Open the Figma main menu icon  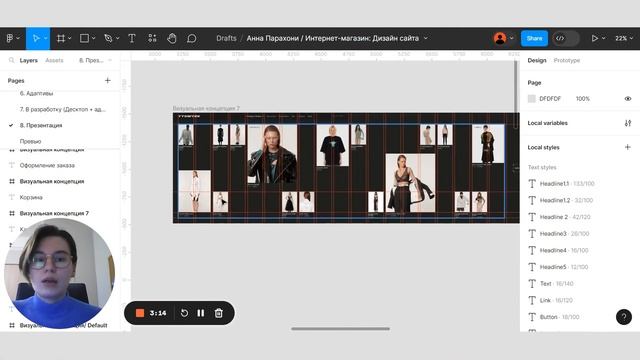coord(10,38)
